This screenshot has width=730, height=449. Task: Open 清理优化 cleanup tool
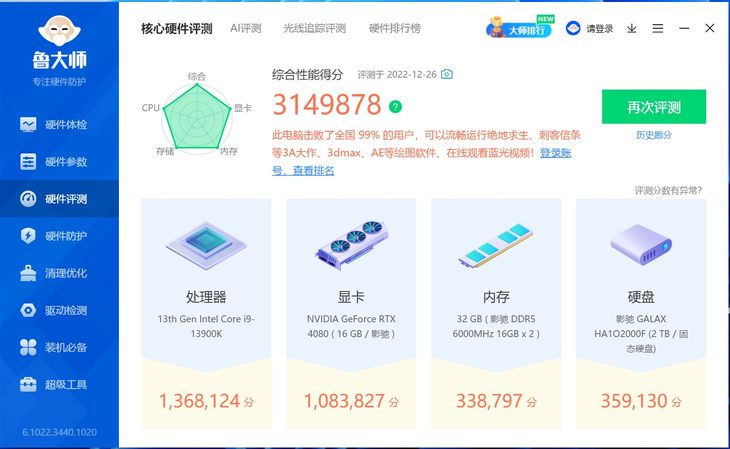point(54,273)
